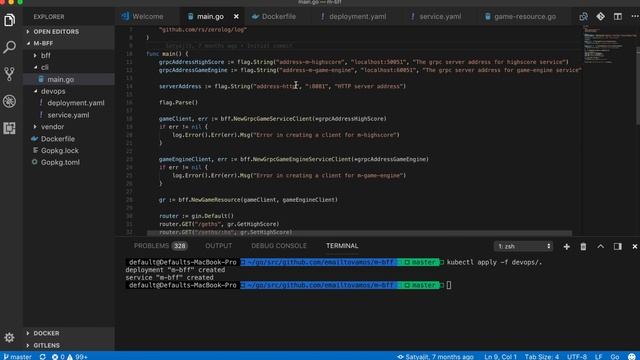Open the terminal selector dropdown 1: zsh
The image size is (640, 360).
(523, 247)
